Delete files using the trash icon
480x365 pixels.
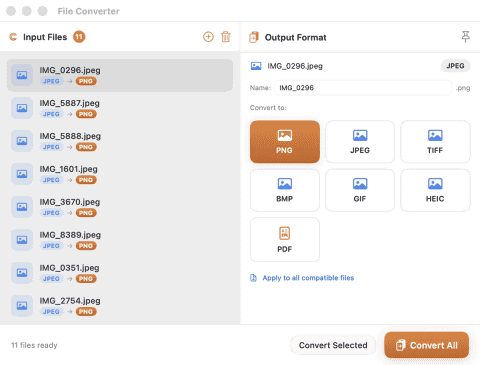(226, 37)
